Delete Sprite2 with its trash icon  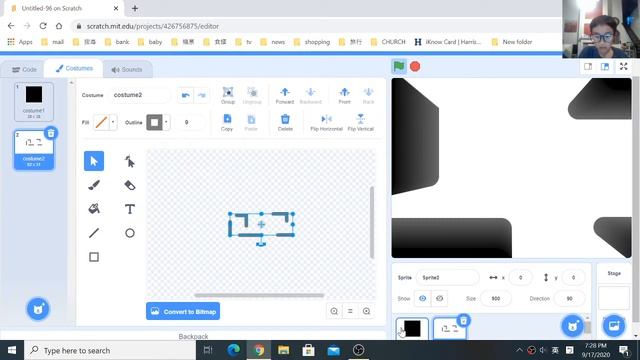tap(464, 321)
